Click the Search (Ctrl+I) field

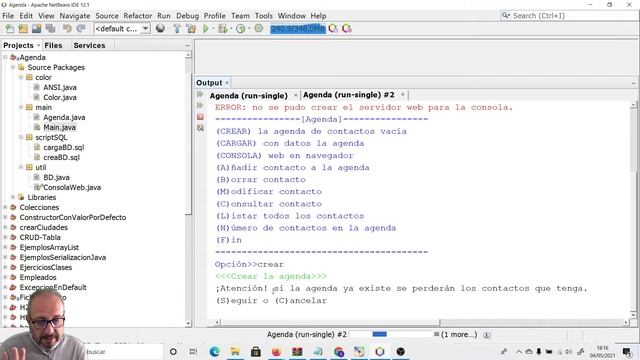coord(569,16)
